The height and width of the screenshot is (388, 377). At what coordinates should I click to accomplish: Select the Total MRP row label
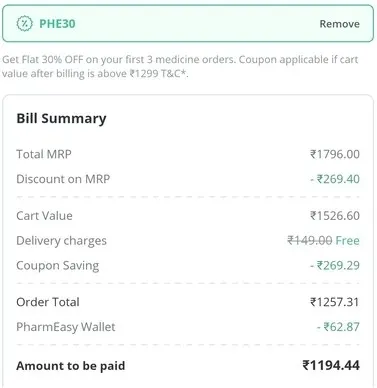click(x=44, y=154)
